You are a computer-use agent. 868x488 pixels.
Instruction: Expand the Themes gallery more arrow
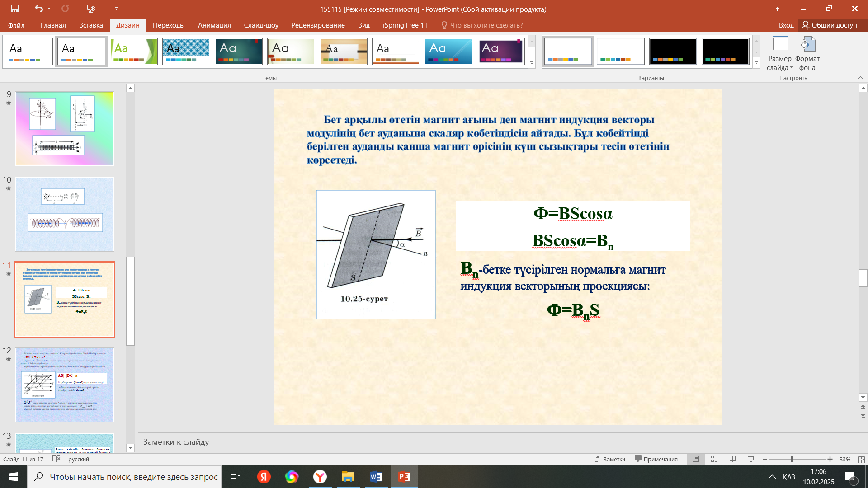click(532, 63)
